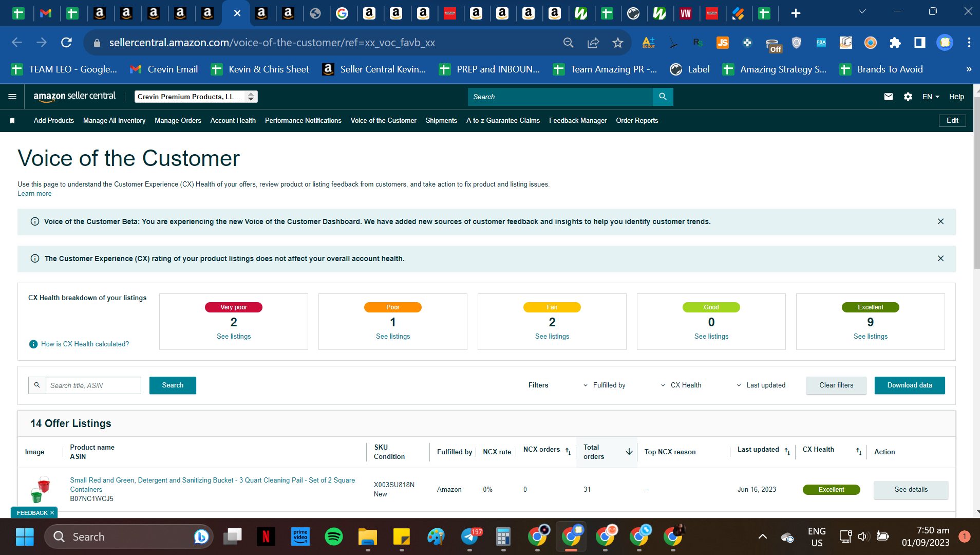The height and width of the screenshot is (555, 980).
Task: Dismiss the CX rating account health banner
Action: (940, 258)
